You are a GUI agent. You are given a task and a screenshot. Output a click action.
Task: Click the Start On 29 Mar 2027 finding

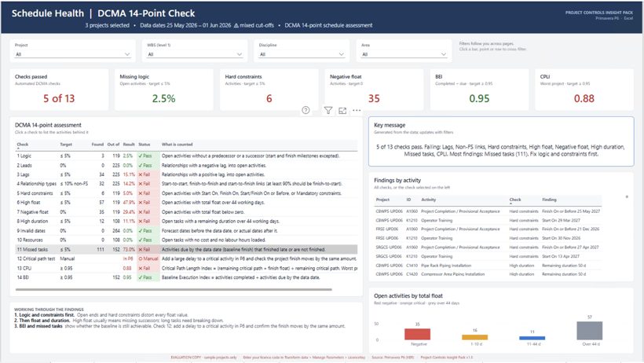(x=561, y=220)
